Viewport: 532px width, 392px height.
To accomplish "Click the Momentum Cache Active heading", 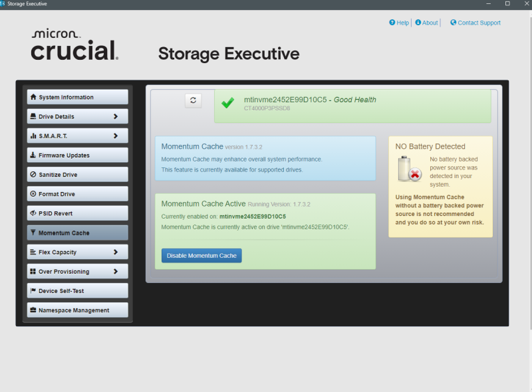I will coord(203,204).
